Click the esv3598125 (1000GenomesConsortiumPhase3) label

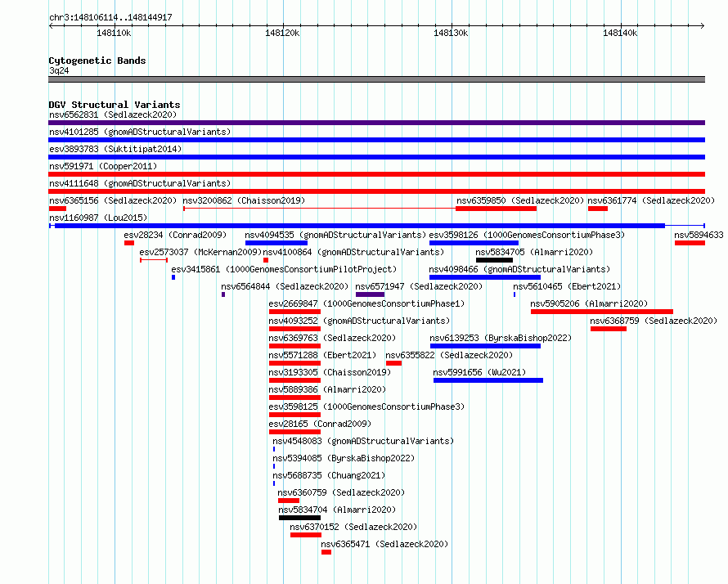366,407
